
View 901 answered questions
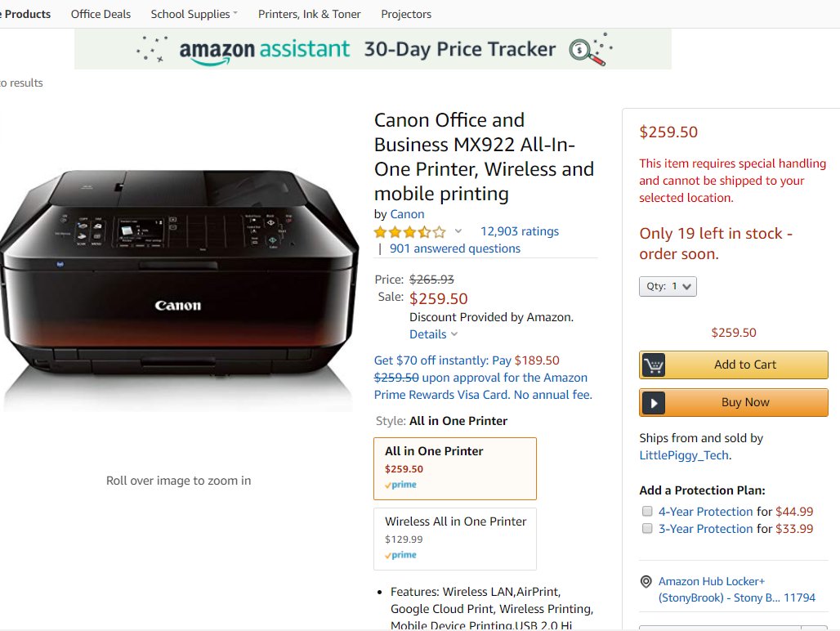454,248
